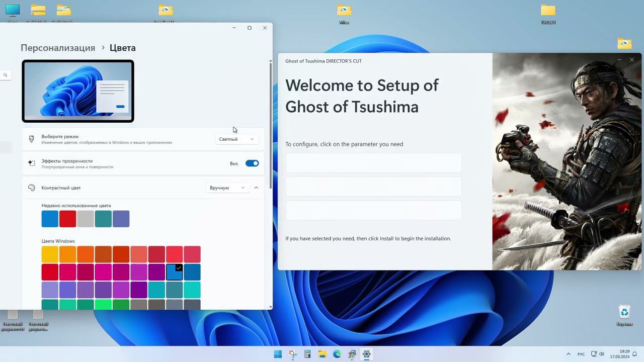The width and height of the screenshot is (644, 362).
Task: Collapse the Контрастный цвет section chevron
Action: tap(256, 188)
